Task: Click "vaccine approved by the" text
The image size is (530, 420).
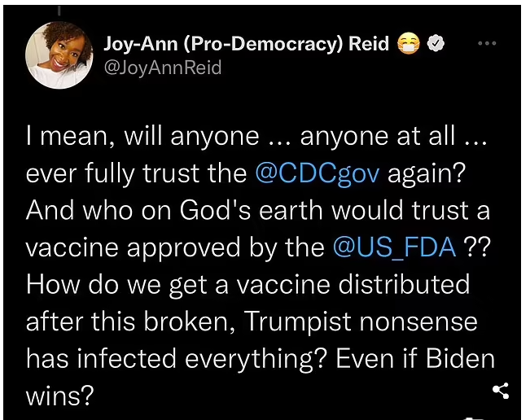Action: click(x=175, y=247)
